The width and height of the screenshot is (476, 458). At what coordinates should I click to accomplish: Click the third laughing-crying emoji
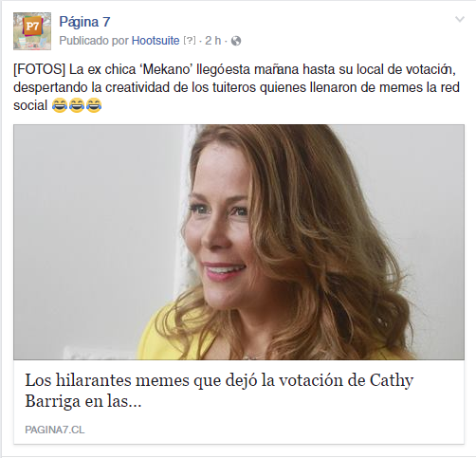(x=94, y=105)
